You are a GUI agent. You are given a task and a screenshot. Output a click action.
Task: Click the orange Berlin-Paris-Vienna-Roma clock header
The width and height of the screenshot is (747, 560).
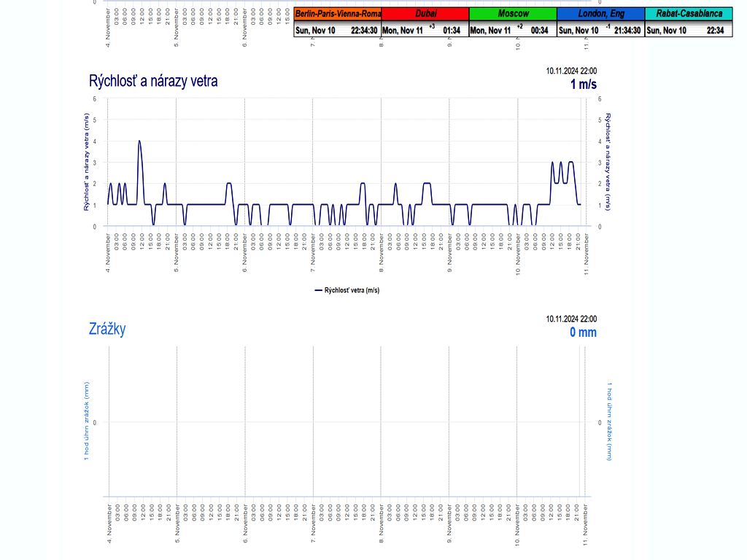(x=337, y=14)
